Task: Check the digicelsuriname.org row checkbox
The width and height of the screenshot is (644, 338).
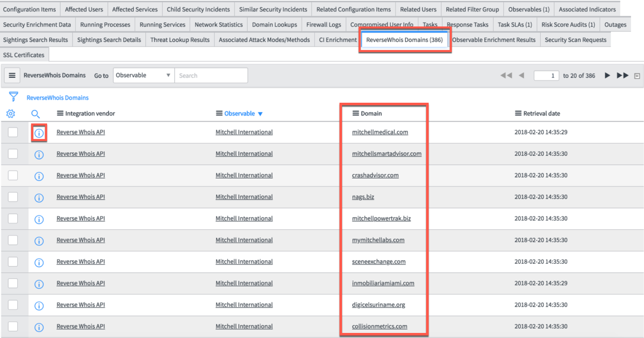Action: pyautogui.click(x=13, y=305)
